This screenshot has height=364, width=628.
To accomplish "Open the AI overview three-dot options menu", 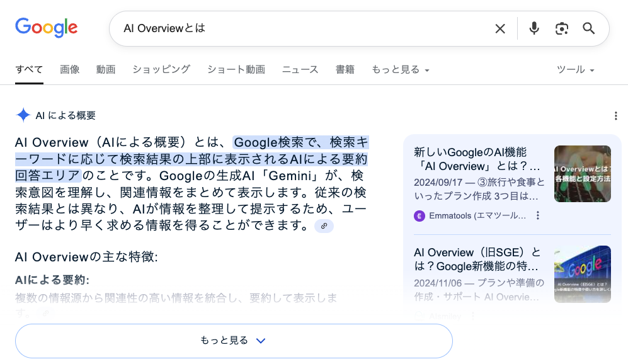I will point(615,116).
